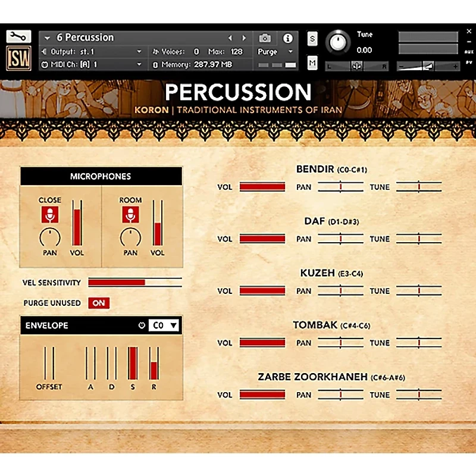Screen dimensions: 476x476
Task: Minimize the instrument header view
Action: [x=469, y=42]
